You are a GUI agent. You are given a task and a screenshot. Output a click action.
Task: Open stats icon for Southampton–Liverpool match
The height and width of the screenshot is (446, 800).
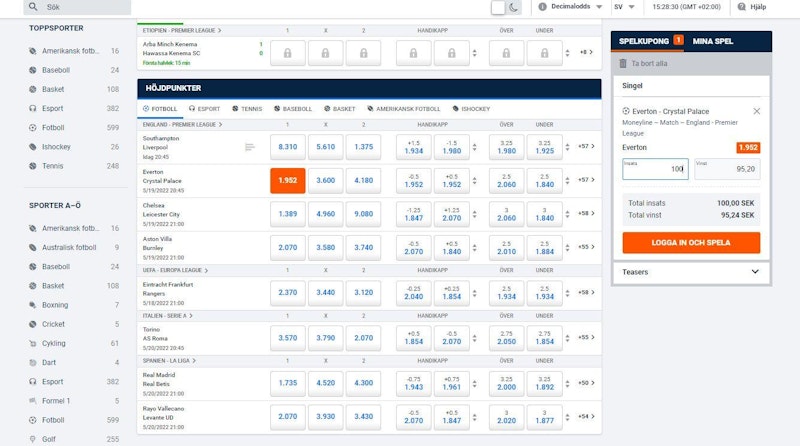click(x=250, y=147)
